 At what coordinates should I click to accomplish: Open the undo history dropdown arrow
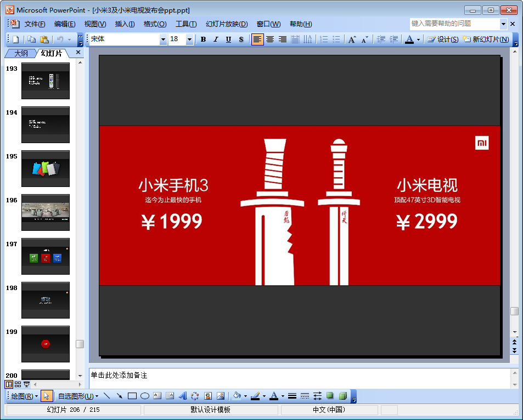pos(69,39)
